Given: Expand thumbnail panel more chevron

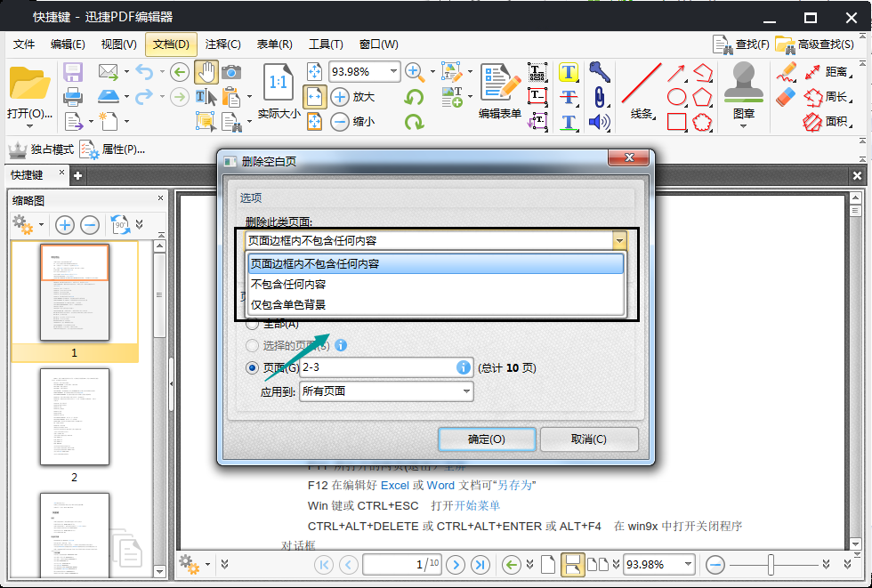Looking at the screenshot, I should coord(139,224).
